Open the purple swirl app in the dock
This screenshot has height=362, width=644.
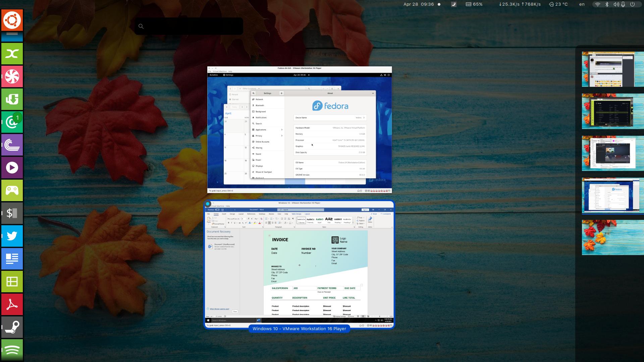click(12, 145)
